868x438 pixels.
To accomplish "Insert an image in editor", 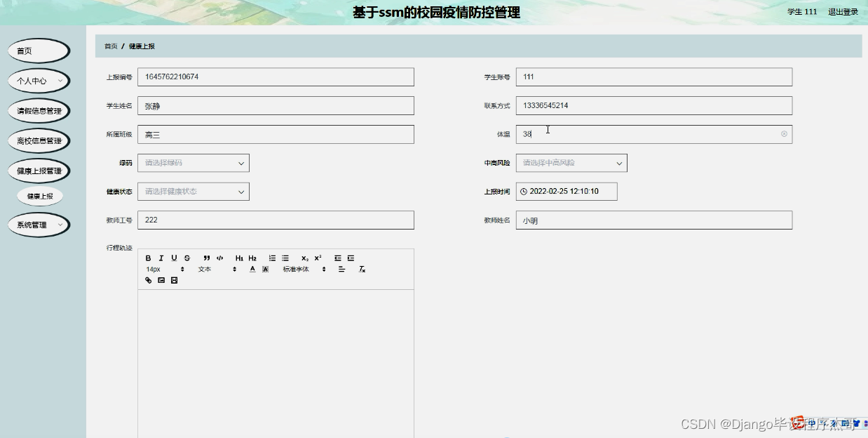I will [161, 280].
